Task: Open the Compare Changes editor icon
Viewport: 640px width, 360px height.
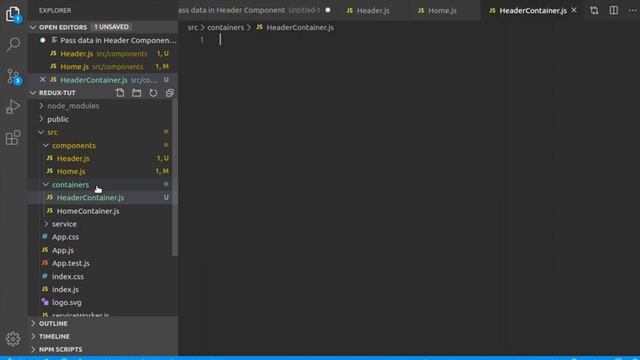Action: pyautogui.click(x=594, y=10)
